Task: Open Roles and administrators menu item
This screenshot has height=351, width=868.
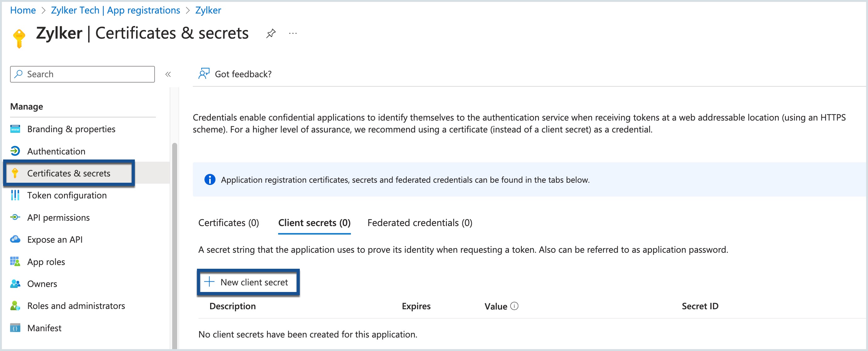Action: (76, 305)
